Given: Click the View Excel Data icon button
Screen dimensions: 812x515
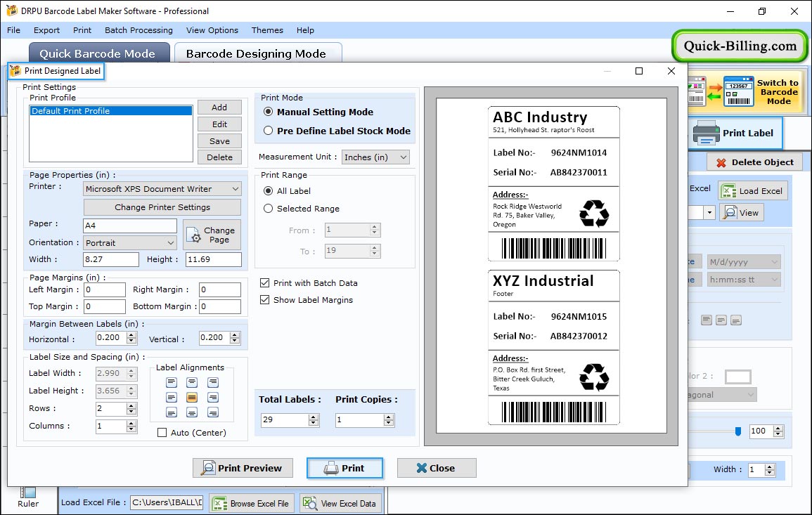Looking at the screenshot, I should (x=340, y=504).
